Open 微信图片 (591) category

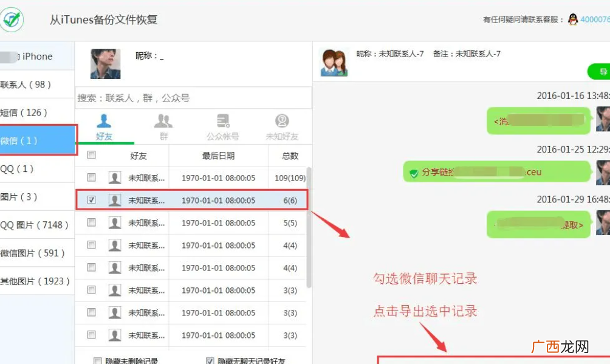click(37, 253)
